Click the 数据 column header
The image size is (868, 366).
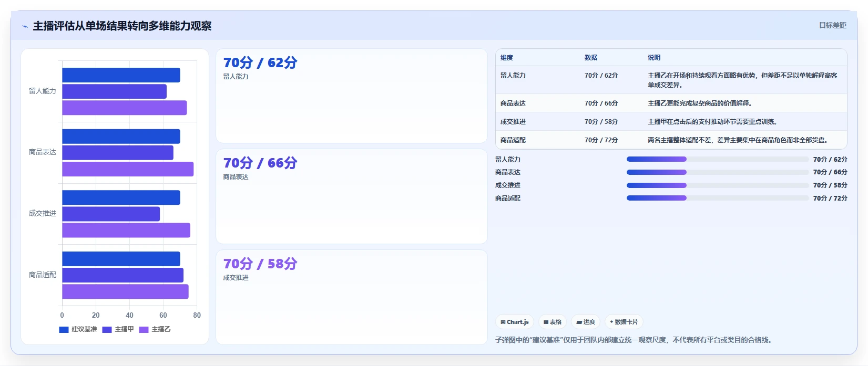click(x=591, y=58)
